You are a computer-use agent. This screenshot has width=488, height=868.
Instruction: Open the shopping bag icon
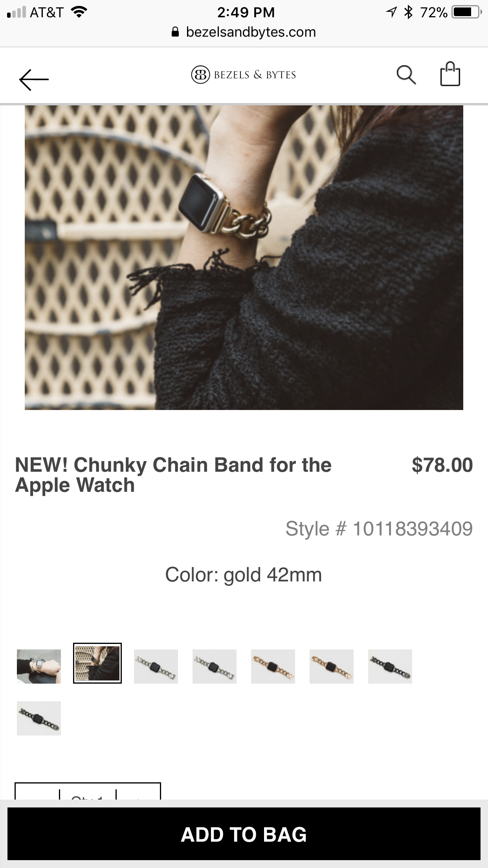point(450,74)
